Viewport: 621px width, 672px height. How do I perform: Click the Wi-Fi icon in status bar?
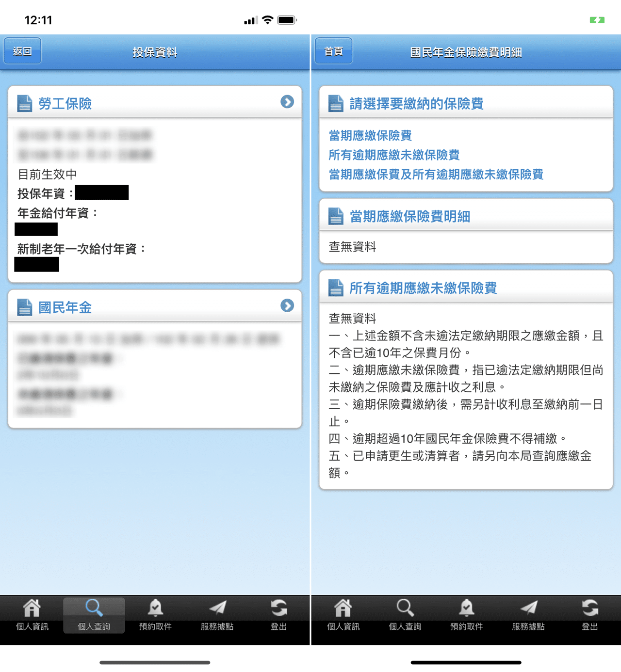(267, 20)
